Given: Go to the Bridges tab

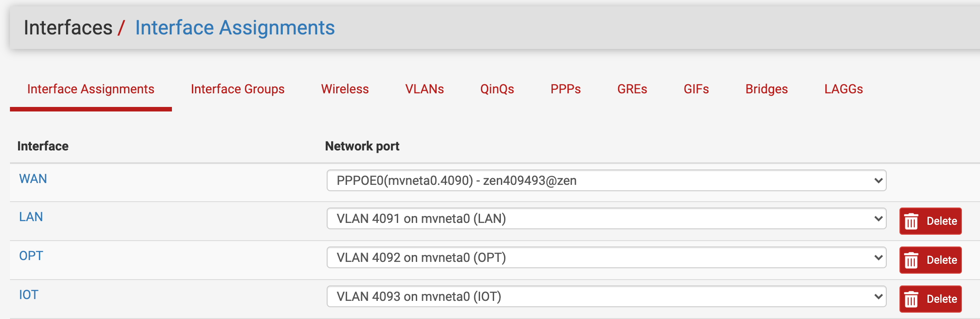Looking at the screenshot, I should pyautogui.click(x=766, y=89).
